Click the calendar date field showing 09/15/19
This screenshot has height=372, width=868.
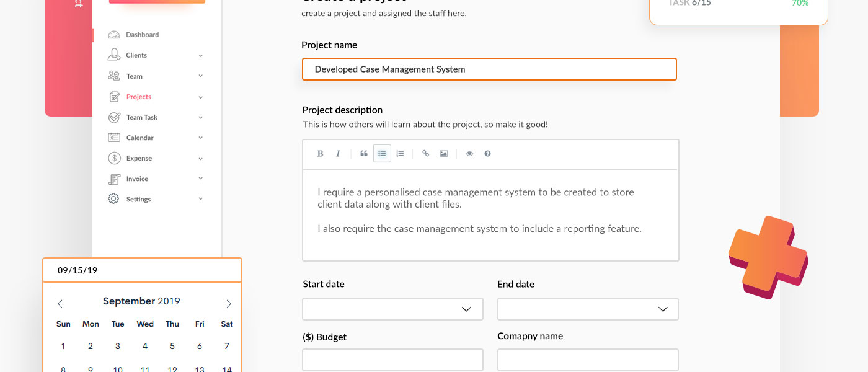[x=142, y=270]
